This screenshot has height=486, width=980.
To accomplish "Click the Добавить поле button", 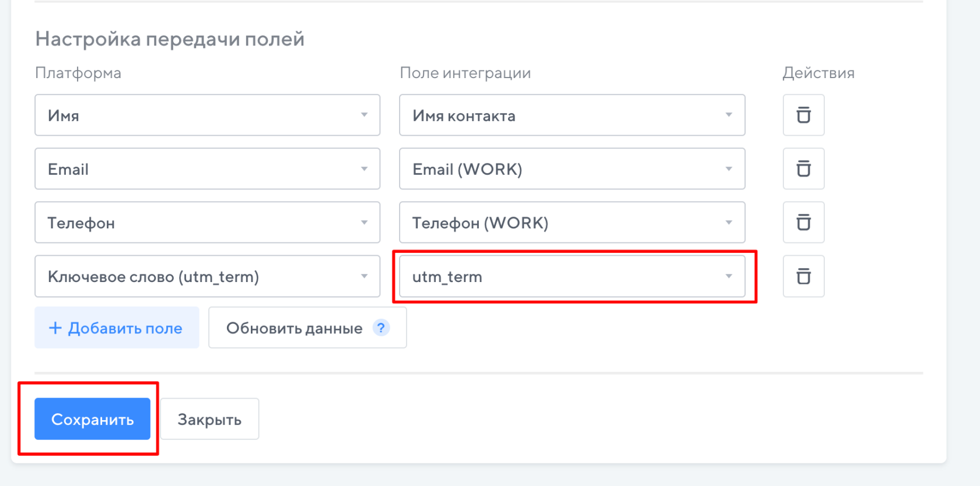I will click(117, 328).
